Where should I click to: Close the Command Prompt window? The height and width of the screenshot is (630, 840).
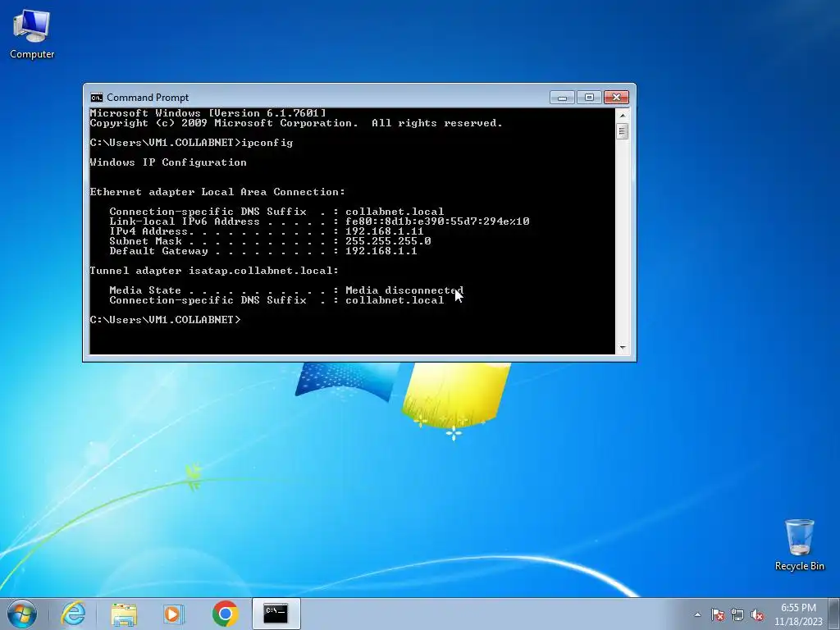coord(617,98)
